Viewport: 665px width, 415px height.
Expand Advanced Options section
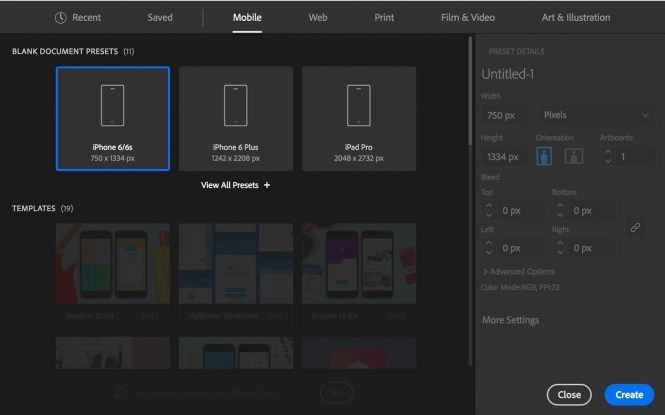pos(519,272)
